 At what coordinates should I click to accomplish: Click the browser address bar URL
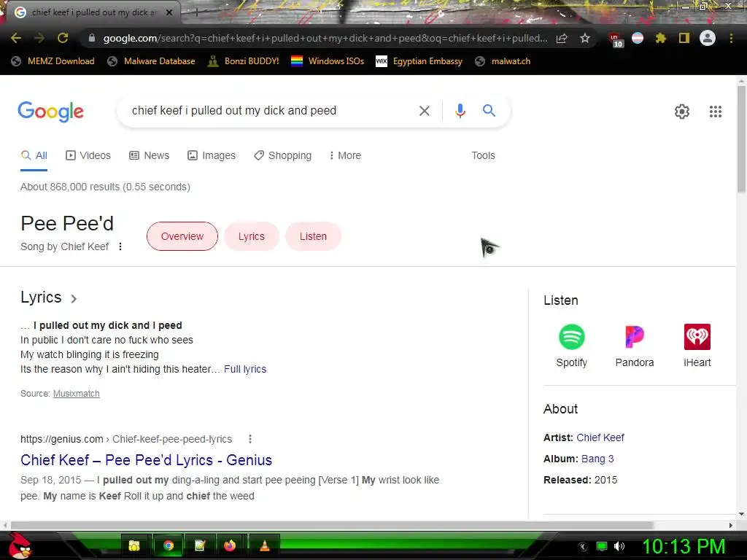pos(325,38)
